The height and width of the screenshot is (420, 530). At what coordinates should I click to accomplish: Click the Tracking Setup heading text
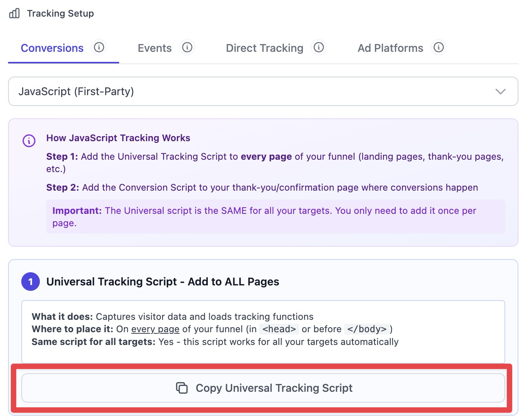coord(60,14)
